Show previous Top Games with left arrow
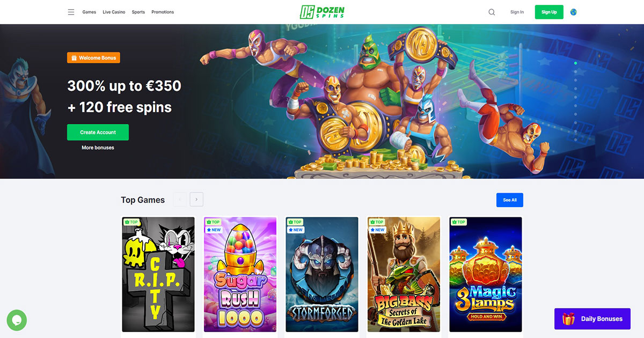This screenshot has height=338, width=644. pyautogui.click(x=180, y=200)
